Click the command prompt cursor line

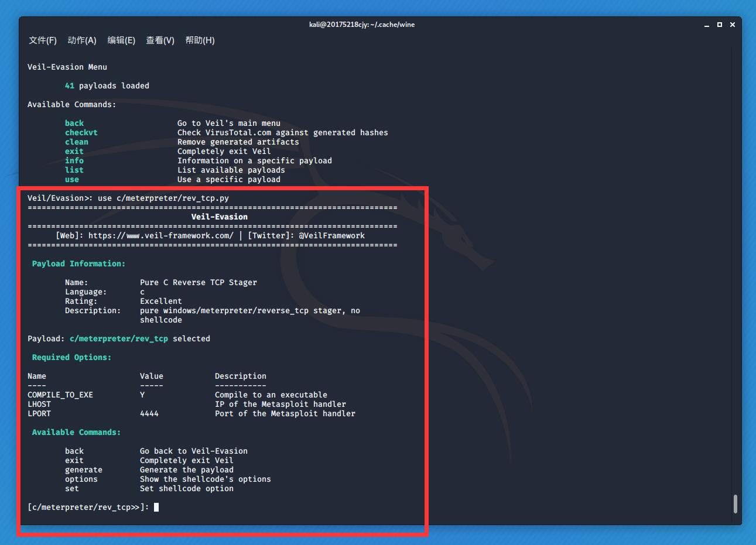(93, 507)
